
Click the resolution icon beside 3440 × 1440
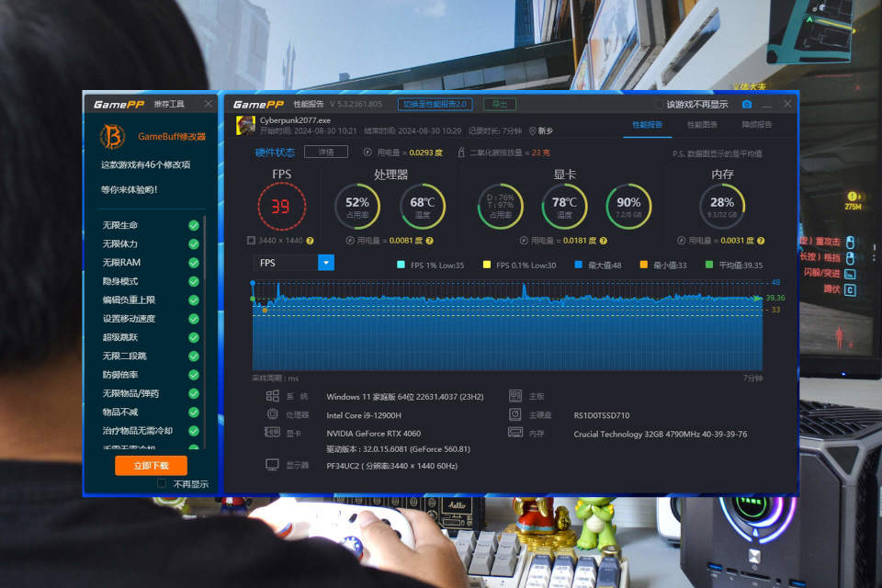tap(252, 241)
